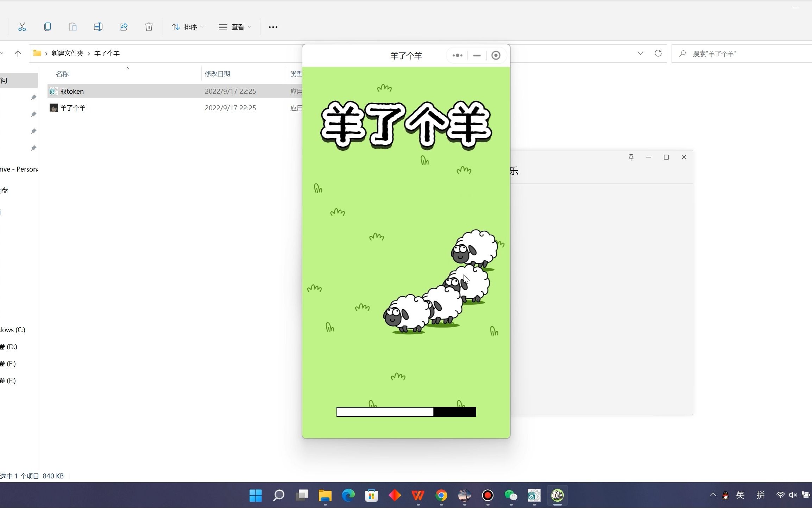Maximize the background window behind the game
This screenshot has height=508, width=812.
666,157
